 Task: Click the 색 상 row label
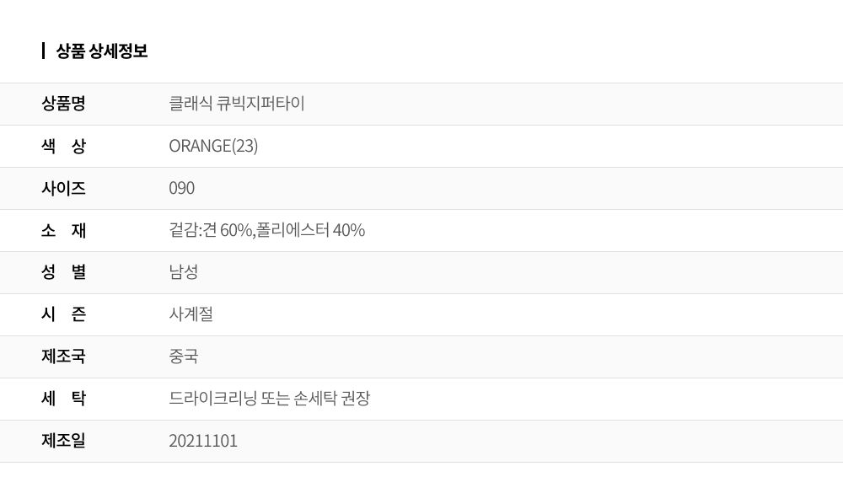(64, 146)
